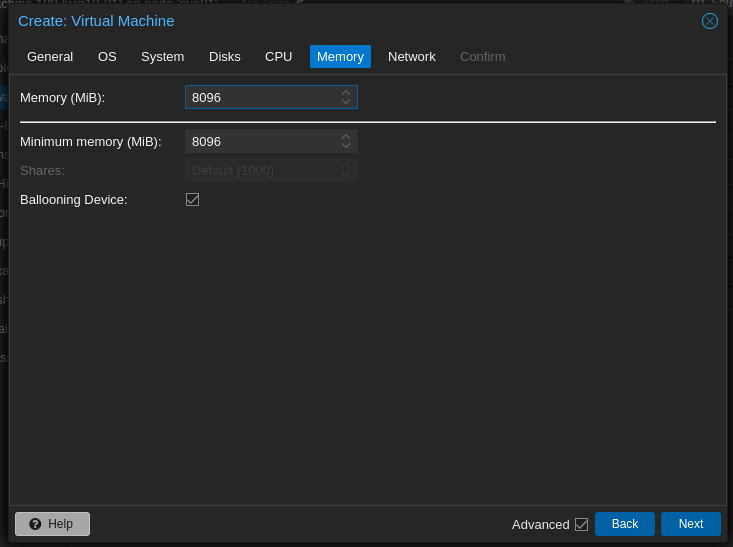The width and height of the screenshot is (733, 547).
Task: Decrease Minimum memory using down spinner
Action: pos(346,146)
